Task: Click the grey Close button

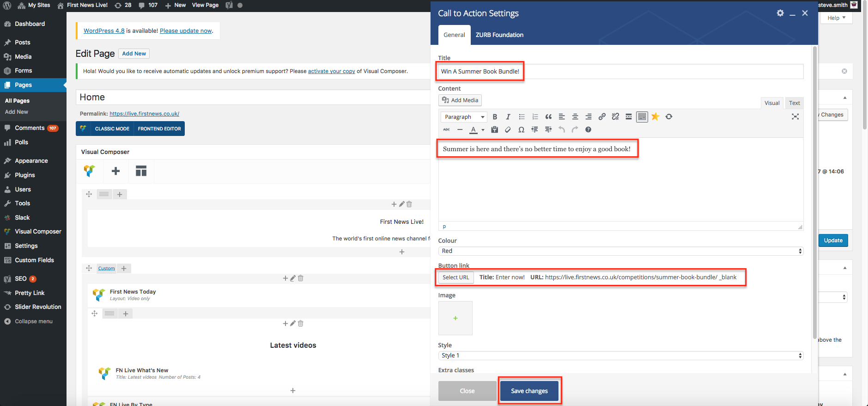Action: (467, 391)
